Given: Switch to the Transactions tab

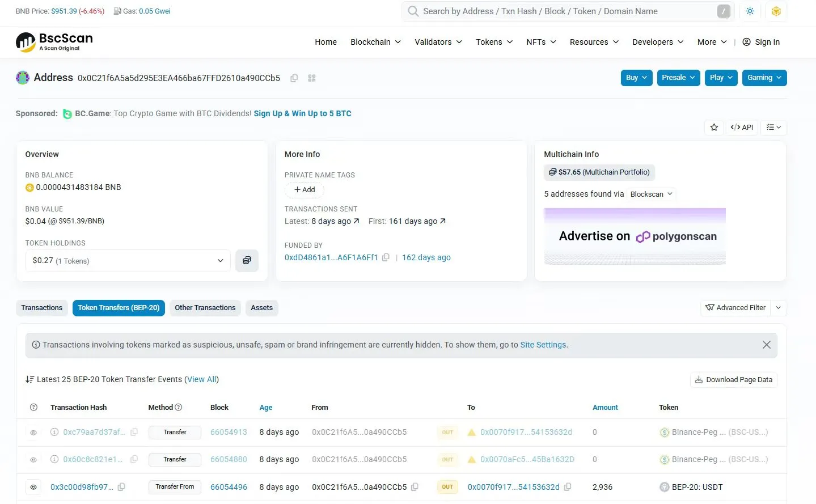Looking at the screenshot, I should tap(42, 308).
